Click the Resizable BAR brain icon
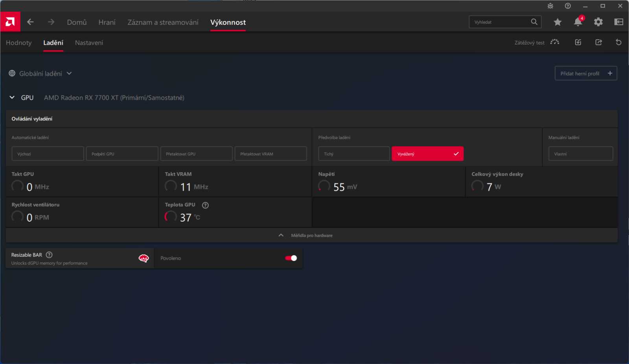Screen dimensions: 629x364 [143, 258]
